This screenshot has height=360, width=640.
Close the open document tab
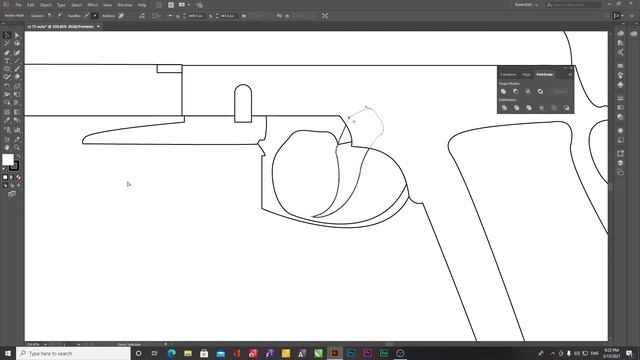(x=98, y=27)
